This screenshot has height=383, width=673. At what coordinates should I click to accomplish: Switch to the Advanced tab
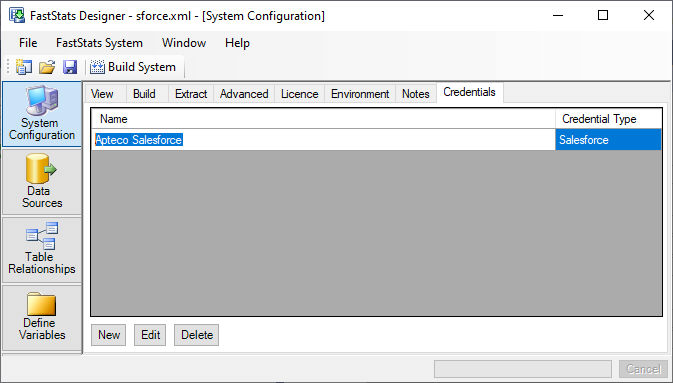pyautogui.click(x=244, y=94)
